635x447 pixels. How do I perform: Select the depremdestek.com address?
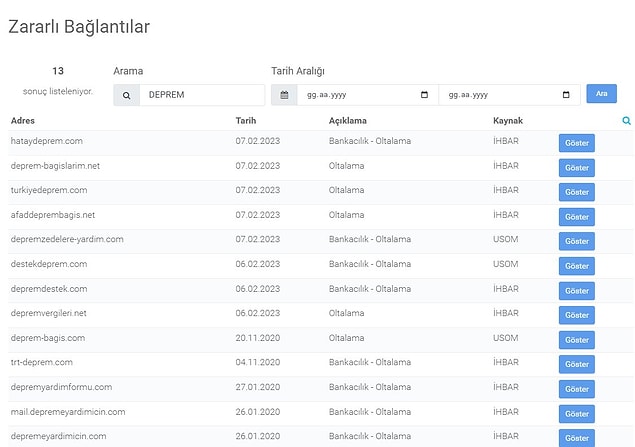coord(49,289)
